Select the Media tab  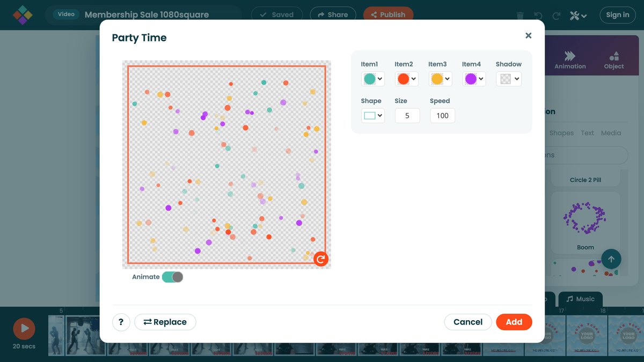coord(611,133)
